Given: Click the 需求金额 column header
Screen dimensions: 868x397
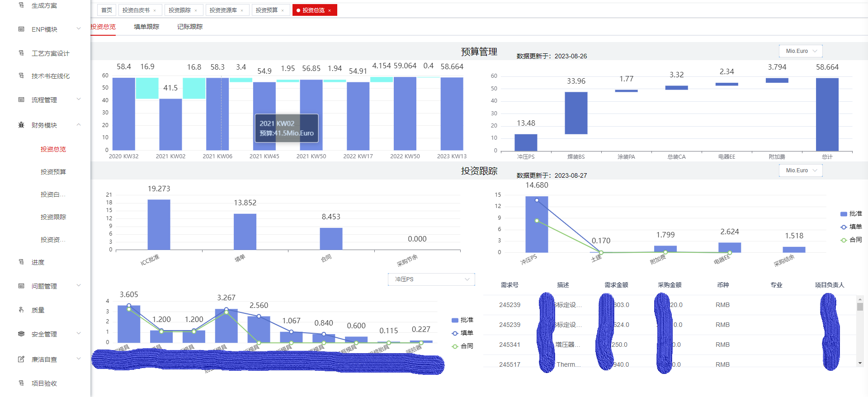Looking at the screenshot, I should (616, 285).
